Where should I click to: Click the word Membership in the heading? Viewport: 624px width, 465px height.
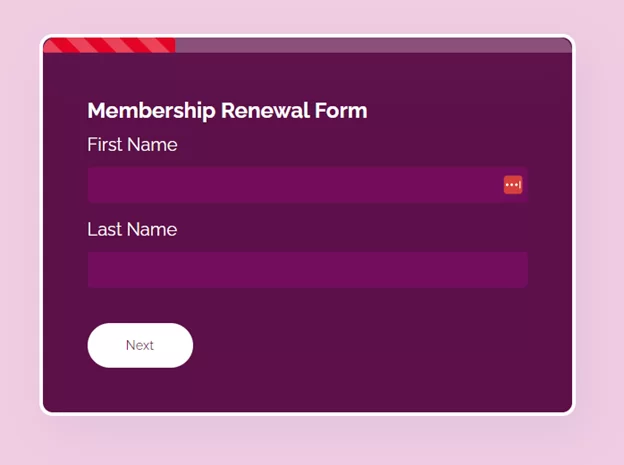(151, 111)
